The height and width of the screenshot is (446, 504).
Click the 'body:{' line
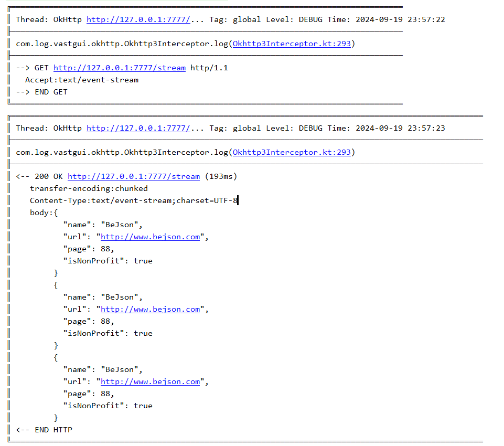tap(44, 213)
